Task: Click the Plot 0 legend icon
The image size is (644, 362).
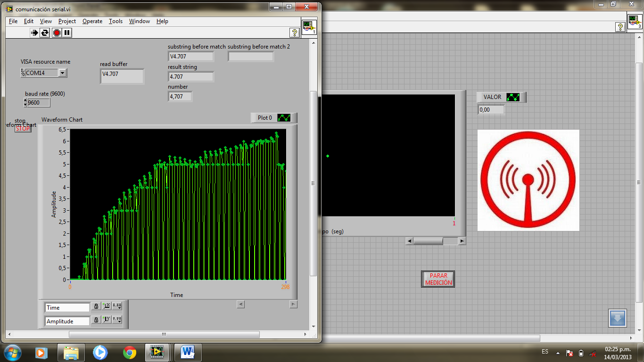Action: pos(284,118)
